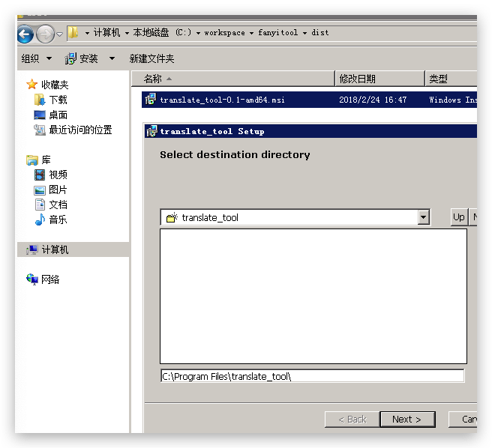Open the 视频 (Videos) library
This screenshot has width=492, height=448.
(58, 175)
